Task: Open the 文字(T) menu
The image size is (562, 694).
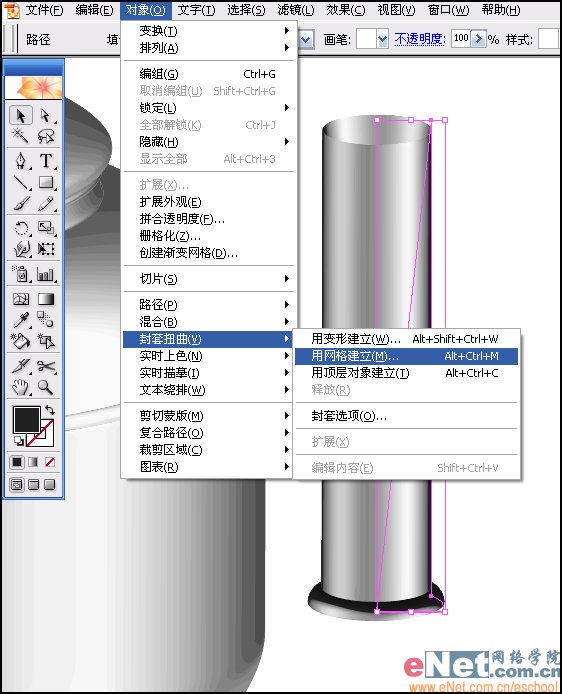Action: [196, 10]
